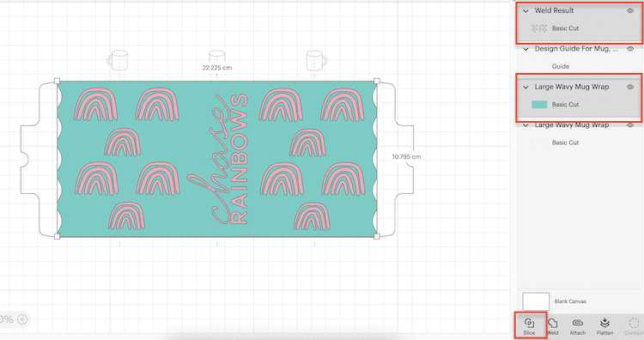
Task: Click the left-handle mug guide icon
Action: [x=118, y=60]
